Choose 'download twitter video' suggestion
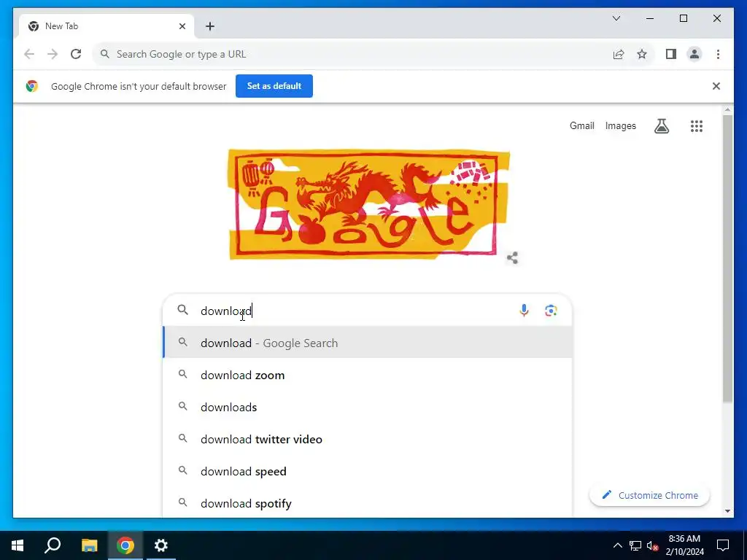Screen dimensions: 747x560 (368, 439)
